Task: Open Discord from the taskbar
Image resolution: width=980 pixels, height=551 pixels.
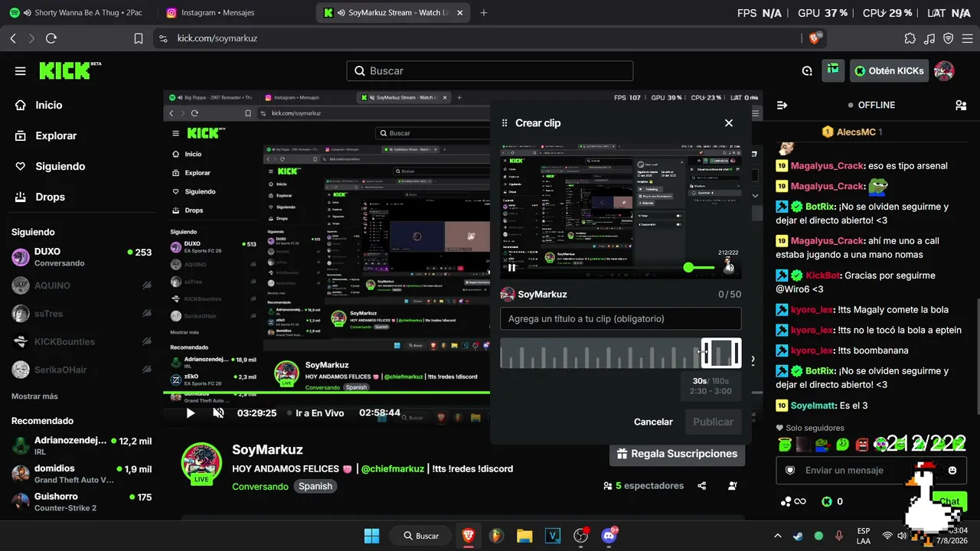Action: coord(609,536)
